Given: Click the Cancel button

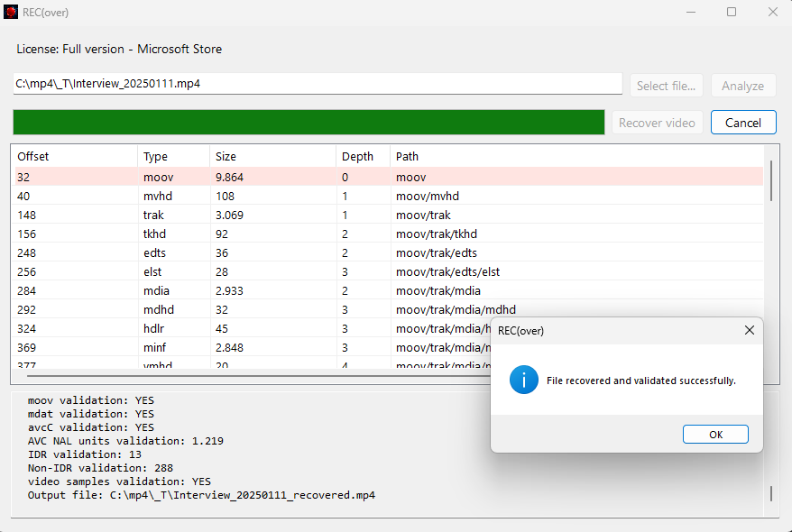Looking at the screenshot, I should (x=743, y=123).
